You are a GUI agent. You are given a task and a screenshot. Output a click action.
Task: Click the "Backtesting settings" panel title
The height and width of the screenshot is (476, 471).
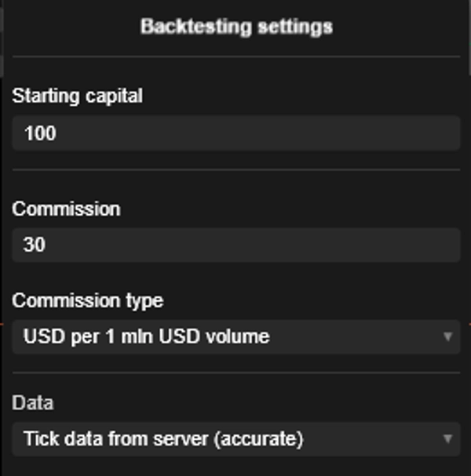pyautogui.click(x=236, y=27)
